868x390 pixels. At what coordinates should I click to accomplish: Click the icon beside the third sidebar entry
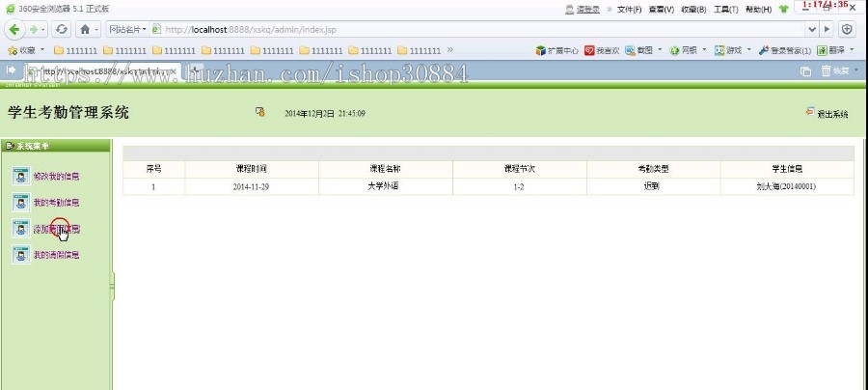click(21, 229)
